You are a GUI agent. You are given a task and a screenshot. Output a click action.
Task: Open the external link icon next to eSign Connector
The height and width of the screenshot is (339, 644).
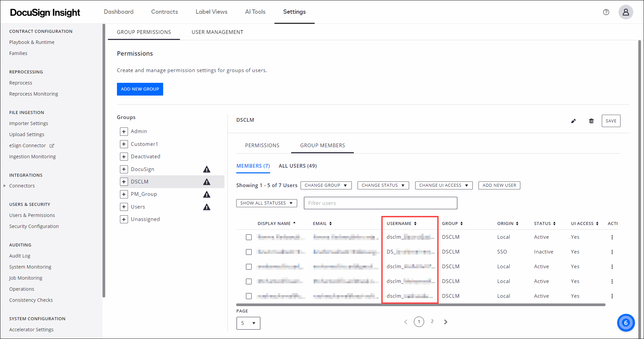52,146
